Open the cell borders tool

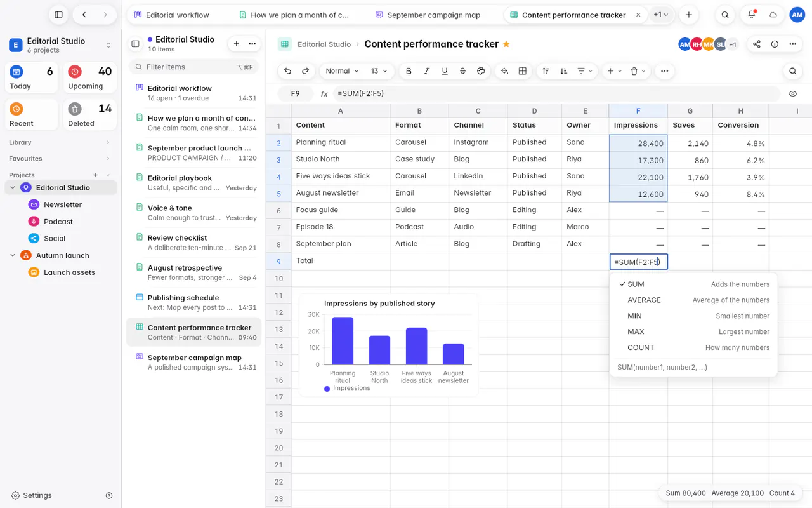[x=523, y=71]
